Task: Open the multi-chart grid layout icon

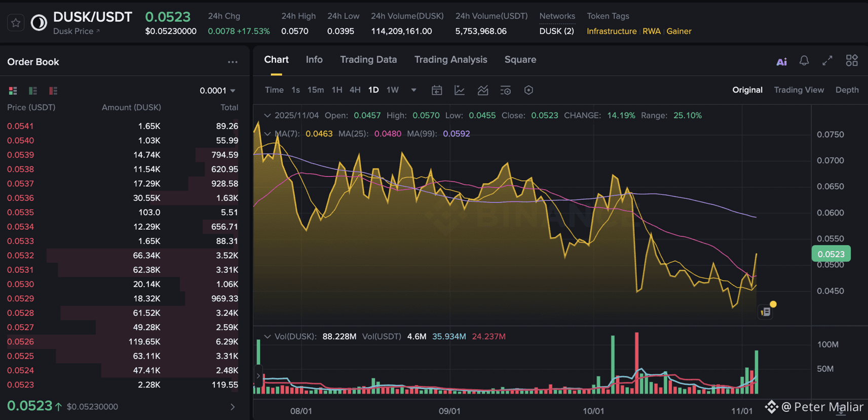Action: pos(852,60)
